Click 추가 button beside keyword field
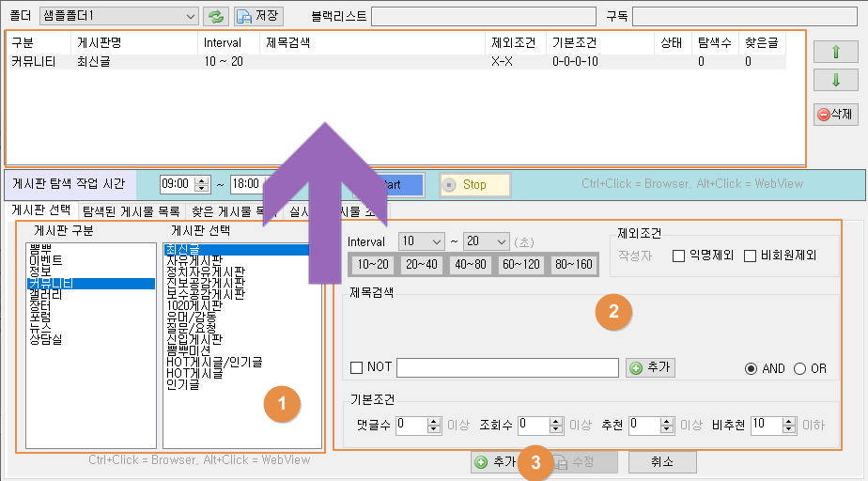This screenshot has width=868, height=481. 650,367
